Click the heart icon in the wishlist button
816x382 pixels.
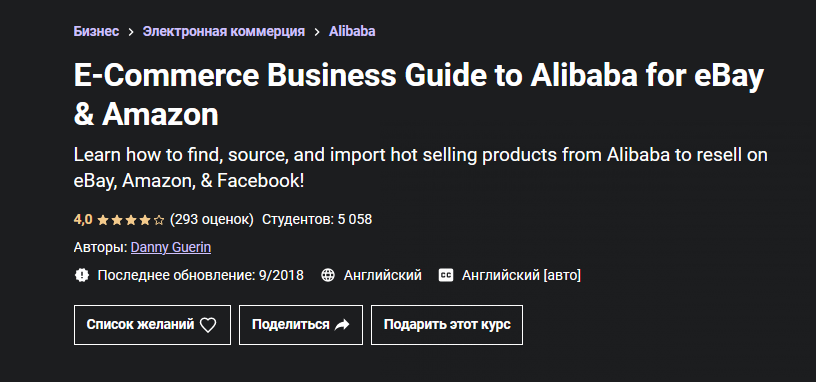click(208, 325)
